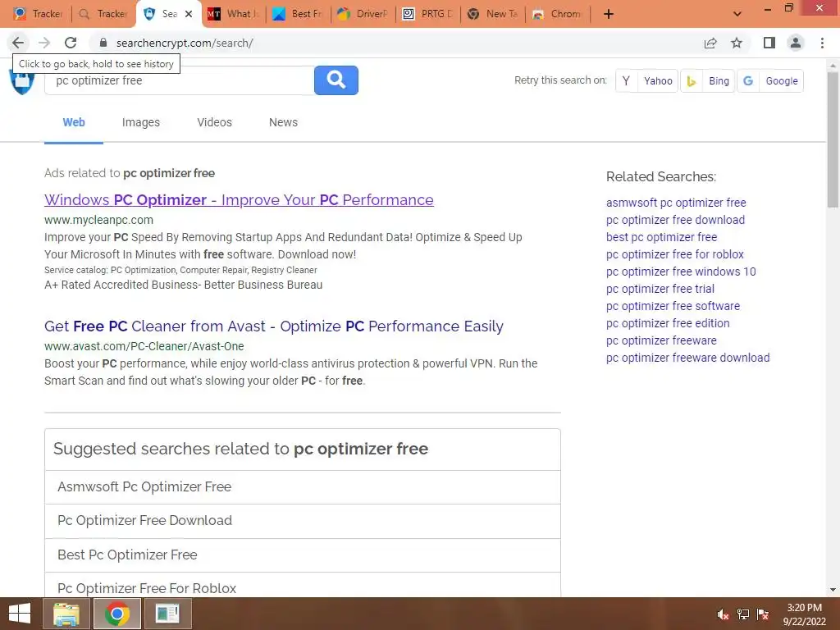This screenshot has height=630, width=840.
Task: Open related search 'pc optimizer free edition'
Action: [668, 323]
